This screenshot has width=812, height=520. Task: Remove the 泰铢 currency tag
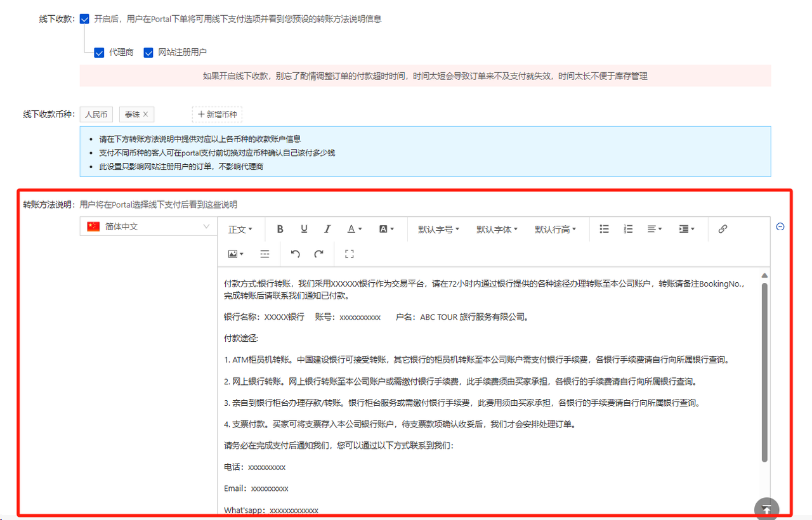(145, 115)
